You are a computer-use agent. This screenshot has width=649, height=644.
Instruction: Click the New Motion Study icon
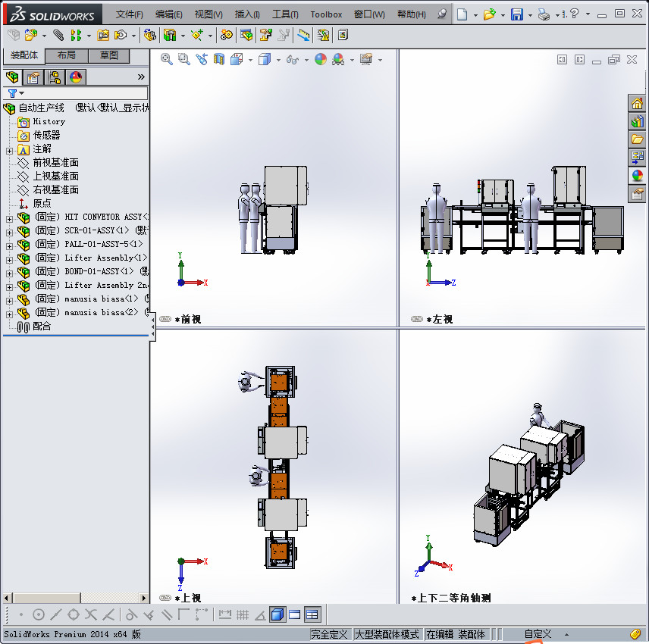[x=227, y=35]
